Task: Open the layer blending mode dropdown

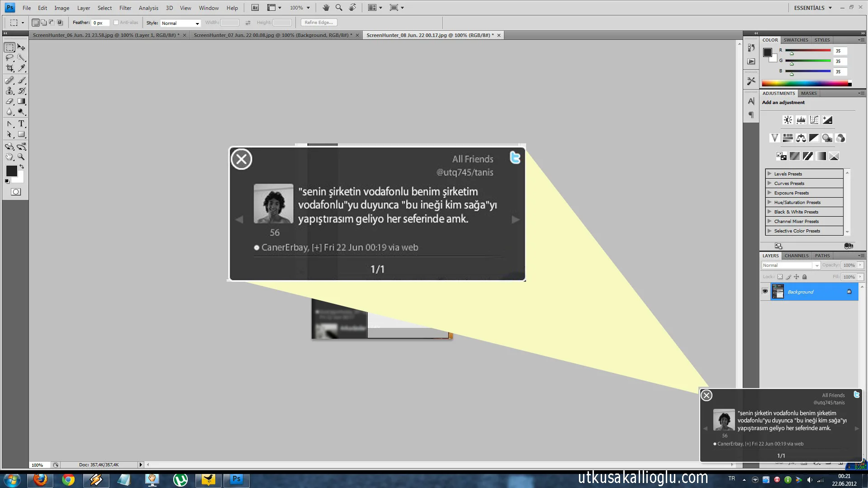Action: 791,265
